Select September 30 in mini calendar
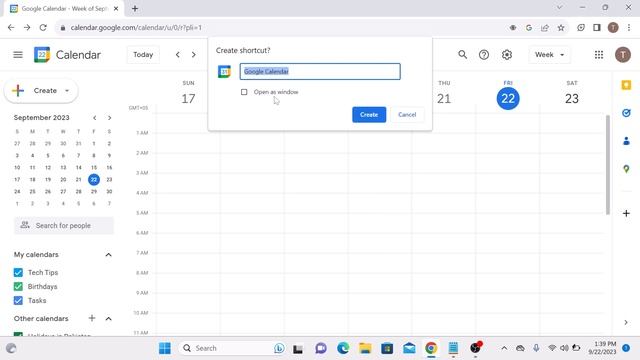Image resolution: width=640 pixels, height=360 pixels. 109,191
